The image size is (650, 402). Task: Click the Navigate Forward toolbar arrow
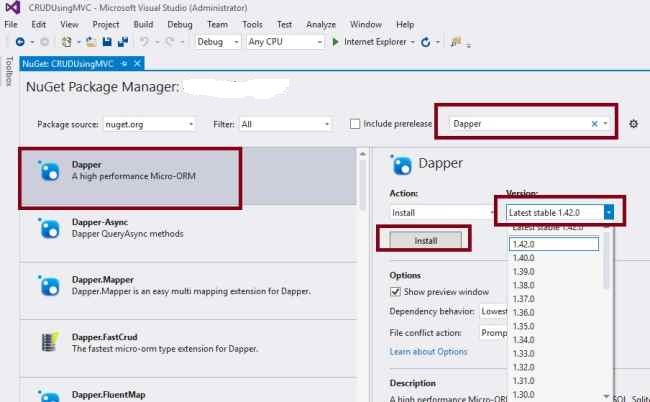tap(44, 42)
